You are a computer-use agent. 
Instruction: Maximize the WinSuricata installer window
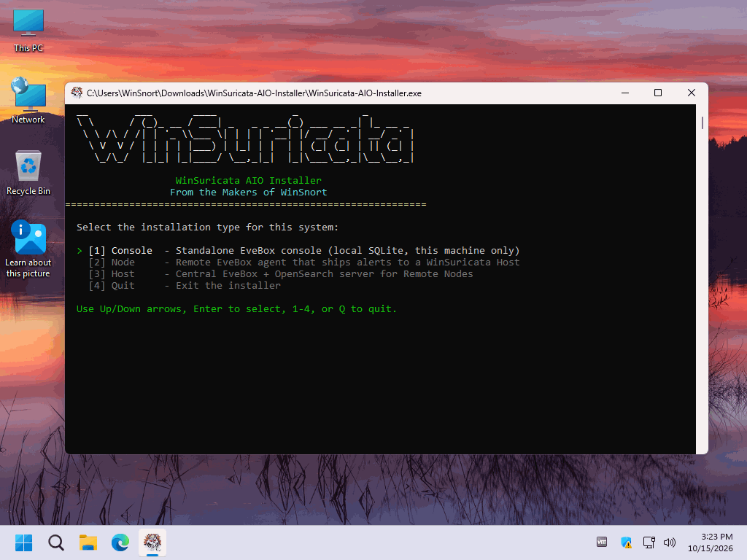658,93
